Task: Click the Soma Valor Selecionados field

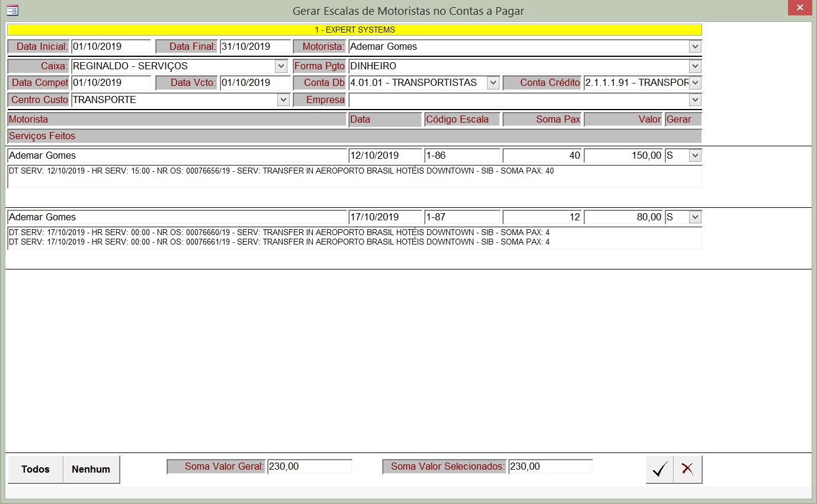Action: [x=550, y=467]
